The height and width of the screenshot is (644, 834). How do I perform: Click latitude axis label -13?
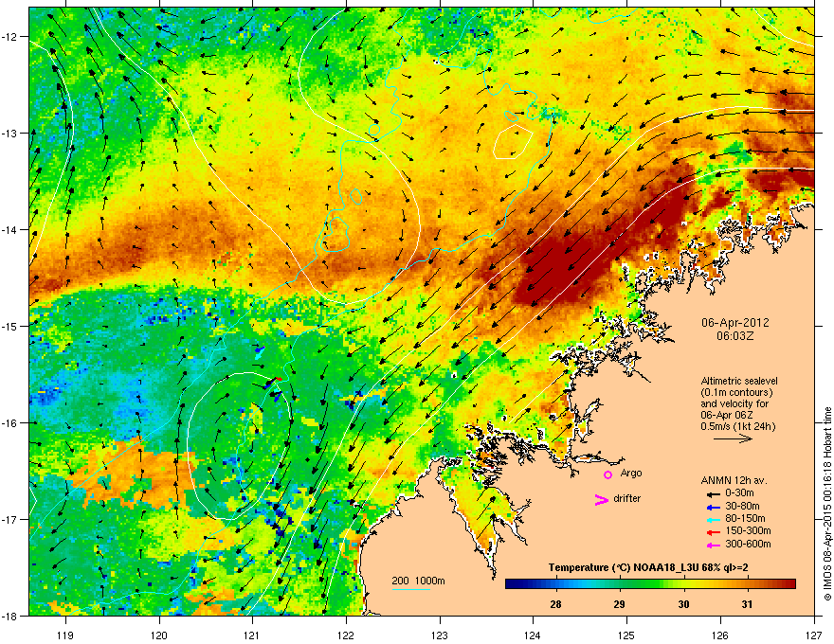[9, 133]
